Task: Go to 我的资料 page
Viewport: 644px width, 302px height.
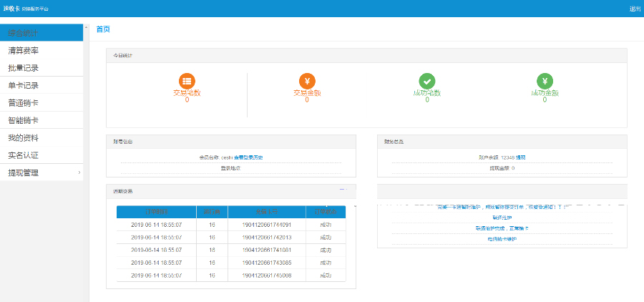Action: [24, 137]
